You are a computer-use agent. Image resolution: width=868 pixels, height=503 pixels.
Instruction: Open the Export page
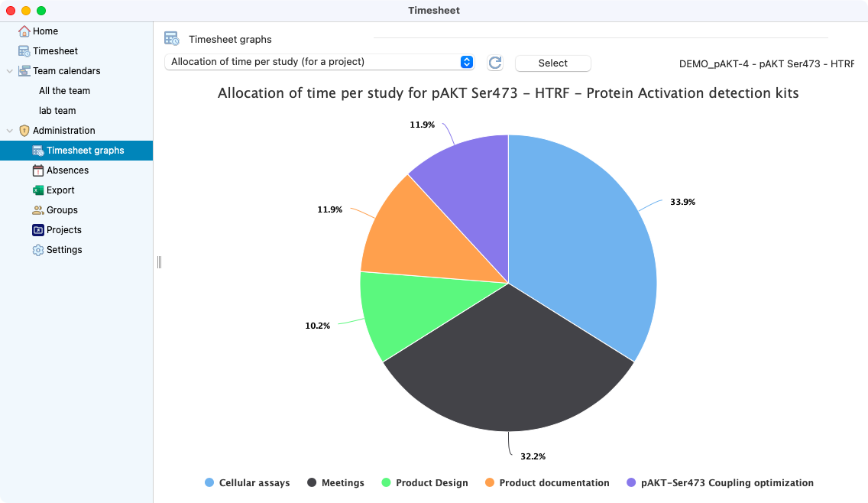(x=60, y=190)
